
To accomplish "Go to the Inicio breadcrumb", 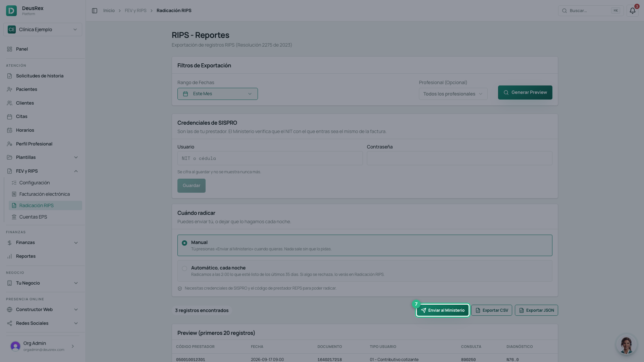I will [x=109, y=11].
